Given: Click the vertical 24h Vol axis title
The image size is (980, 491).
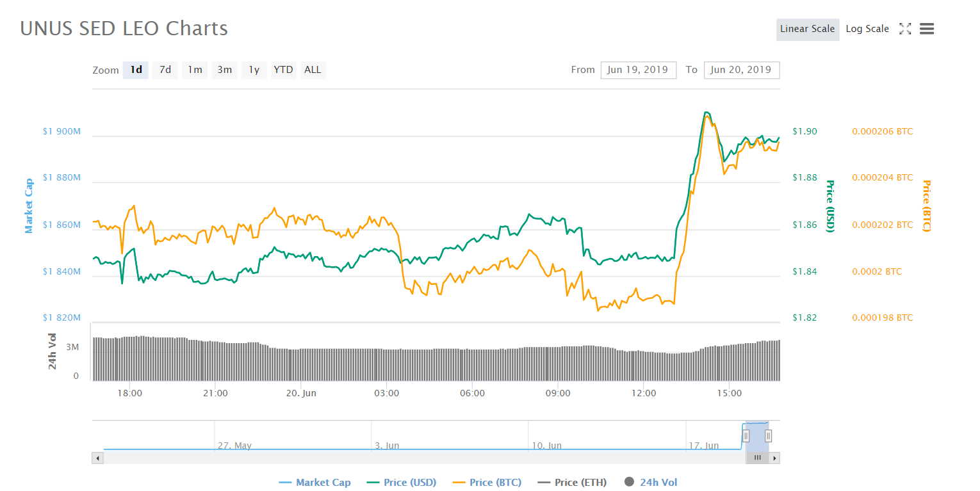Looking at the screenshot, I should pos(53,351).
